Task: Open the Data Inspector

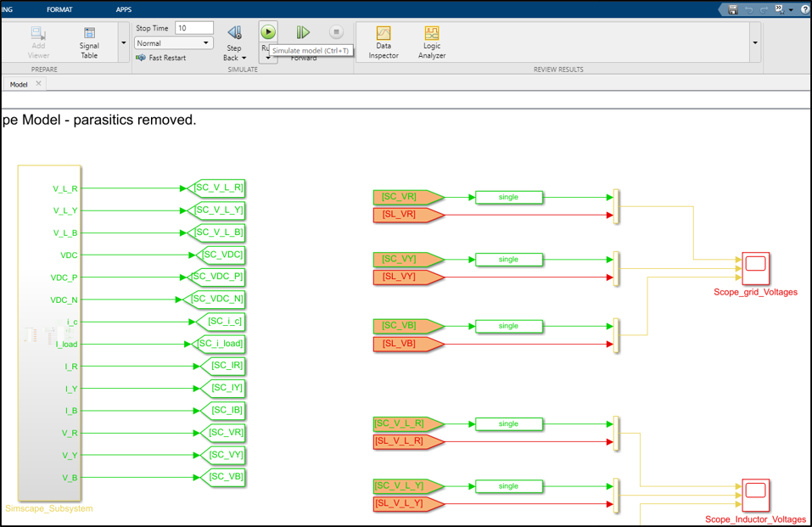Action: point(384,42)
